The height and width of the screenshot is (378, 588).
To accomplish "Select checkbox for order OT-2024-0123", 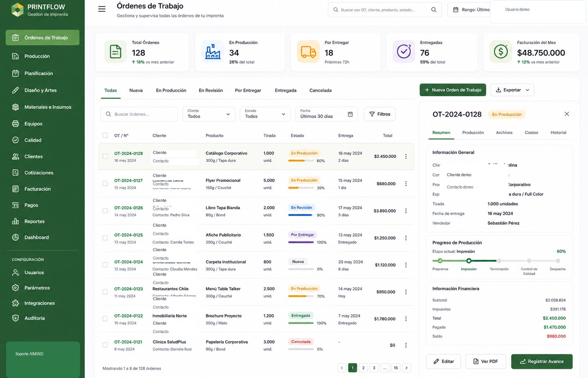I will pos(105,292).
